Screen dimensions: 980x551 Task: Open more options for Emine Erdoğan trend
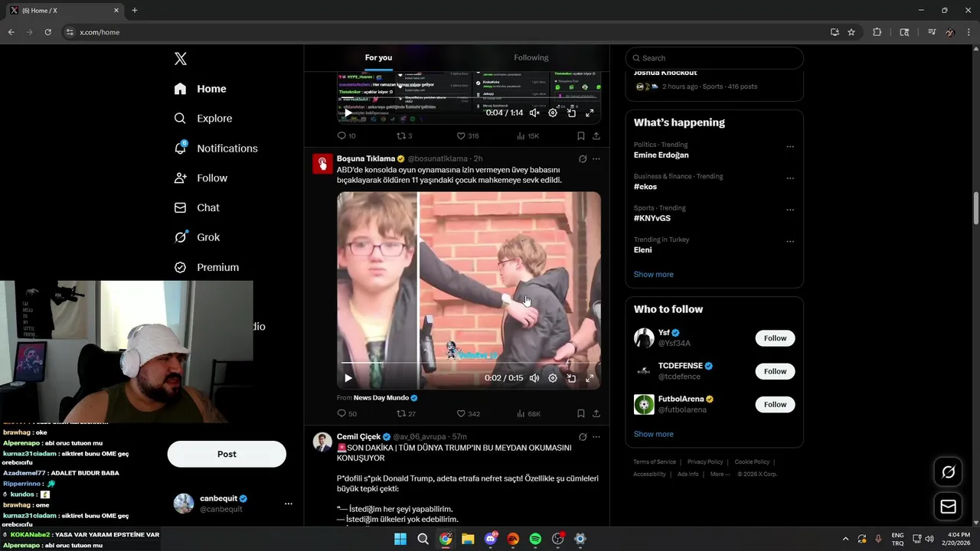[x=790, y=146]
